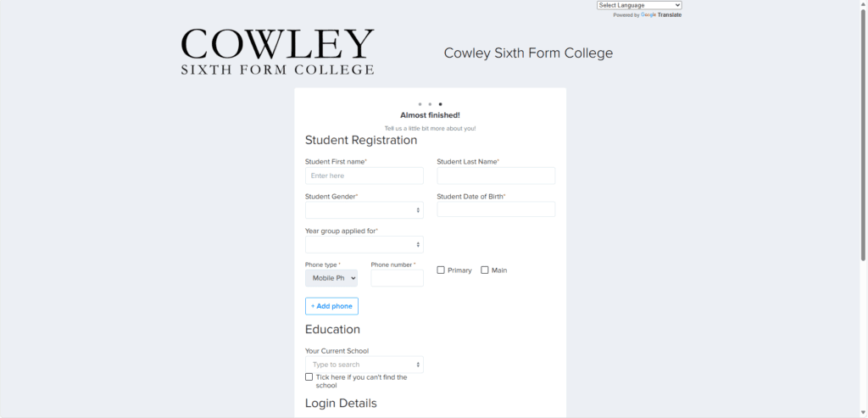Click the Cowley Sixth Form College heading

[528, 53]
